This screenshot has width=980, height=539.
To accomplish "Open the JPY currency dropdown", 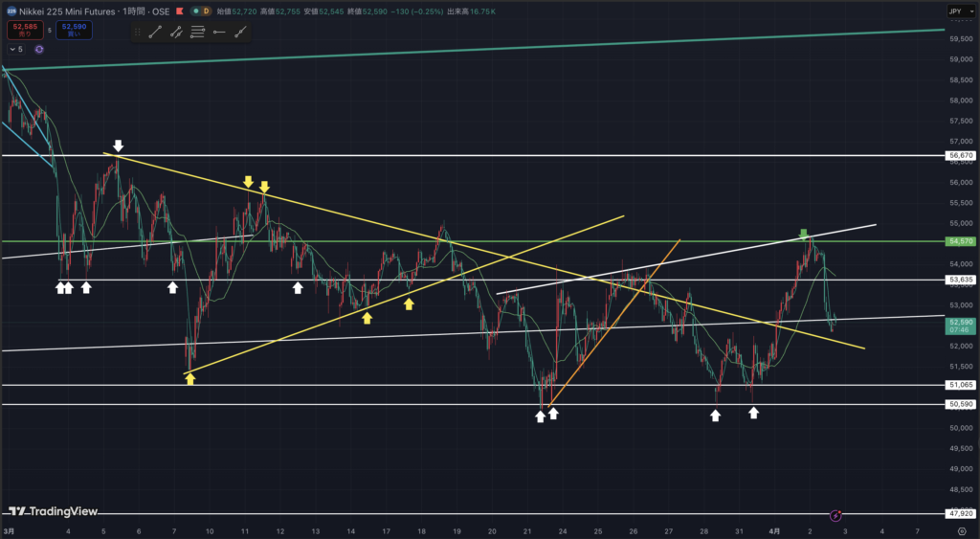I will (x=958, y=11).
